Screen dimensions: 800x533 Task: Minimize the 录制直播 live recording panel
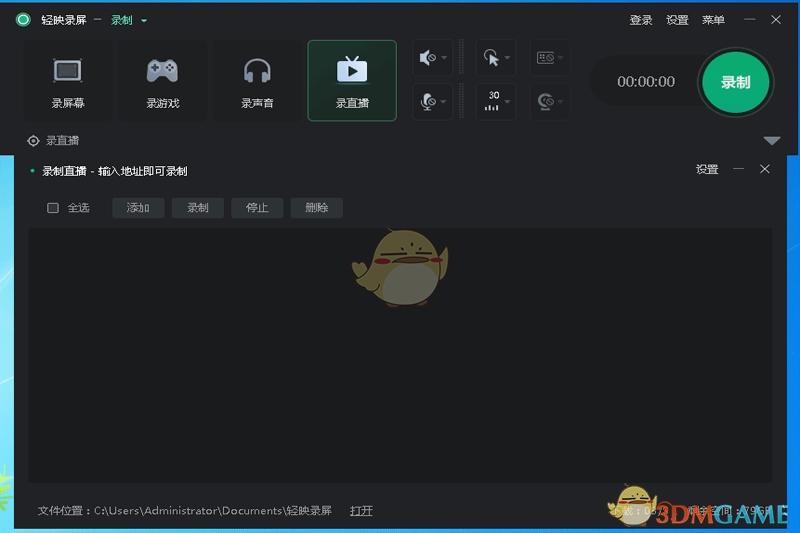click(738, 169)
